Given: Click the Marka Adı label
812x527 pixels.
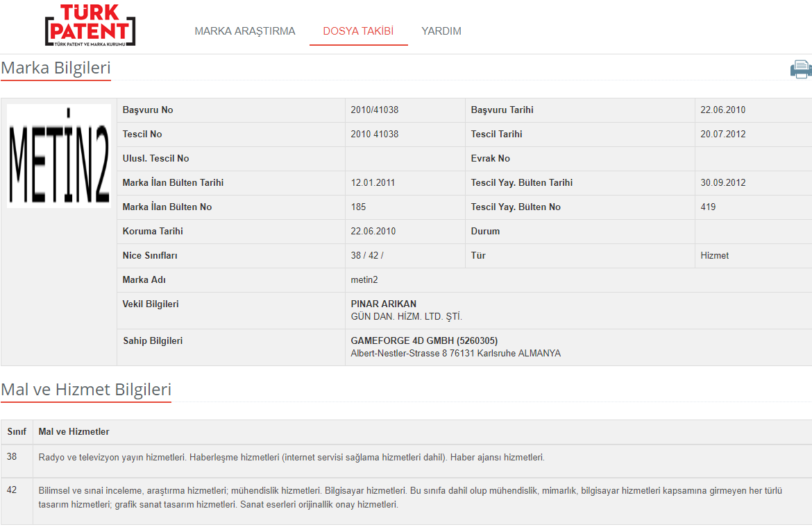Looking at the screenshot, I should (144, 279).
